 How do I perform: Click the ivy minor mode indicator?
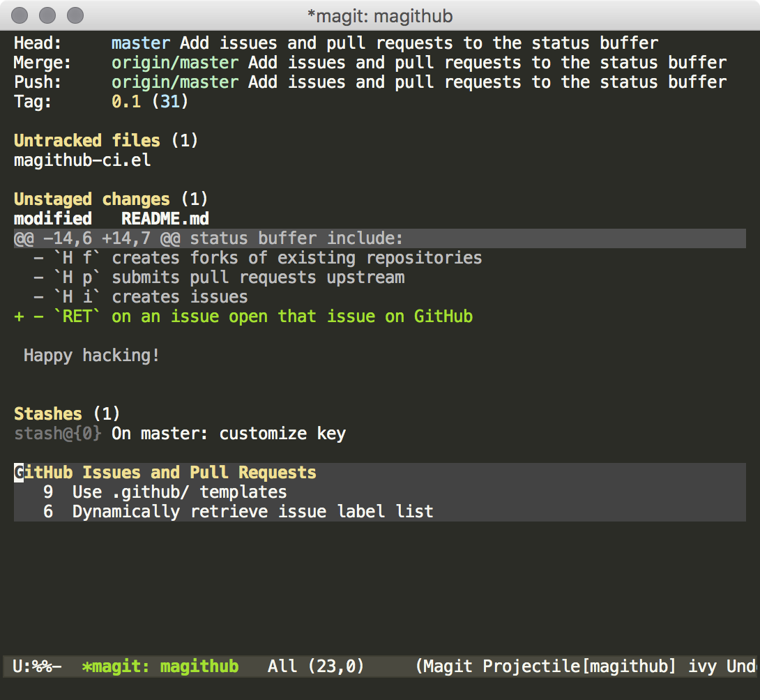click(702, 667)
